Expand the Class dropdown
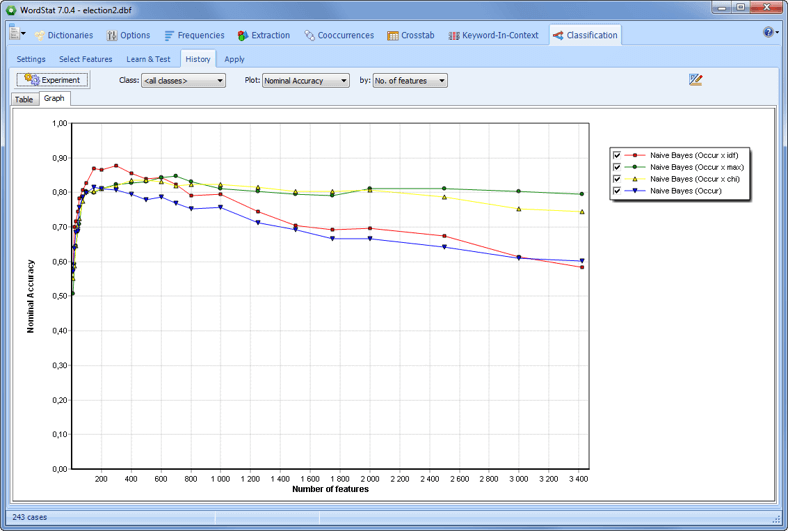This screenshot has width=788, height=531. pyautogui.click(x=183, y=80)
